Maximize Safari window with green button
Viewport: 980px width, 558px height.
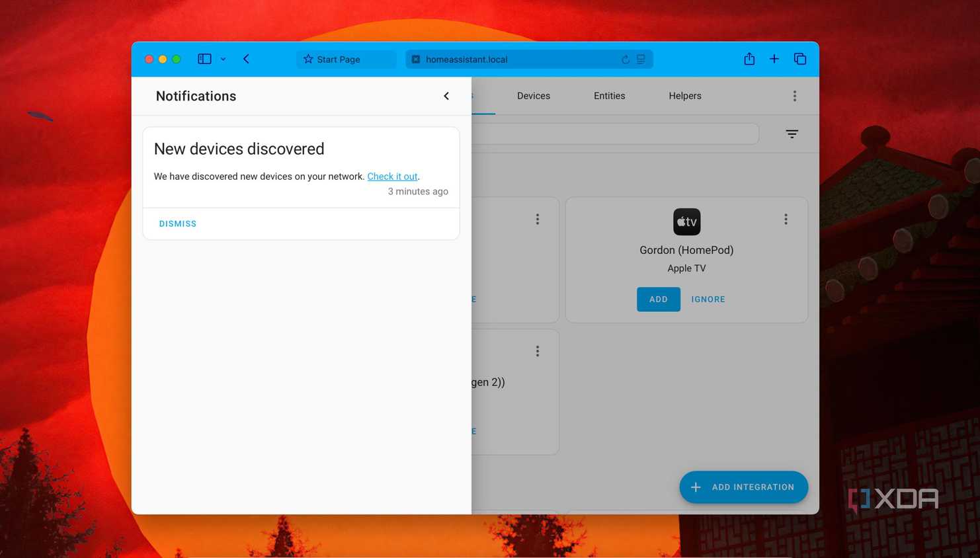tap(177, 60)
